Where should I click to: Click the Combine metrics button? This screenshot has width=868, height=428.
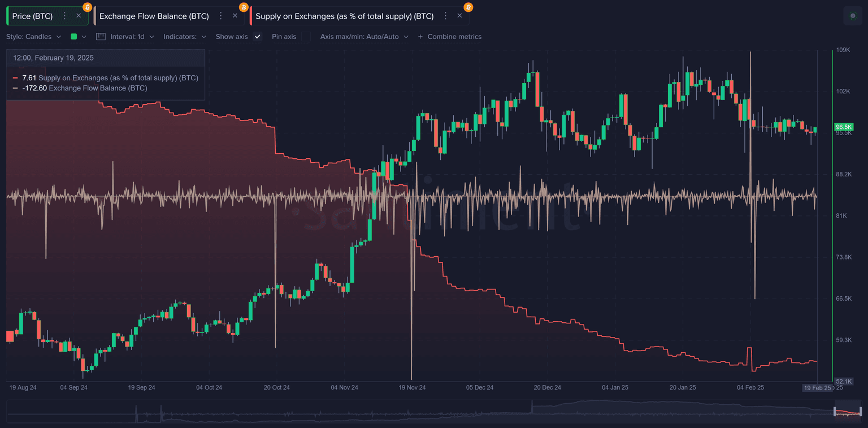pyautogui.click(x=450, y=37)
